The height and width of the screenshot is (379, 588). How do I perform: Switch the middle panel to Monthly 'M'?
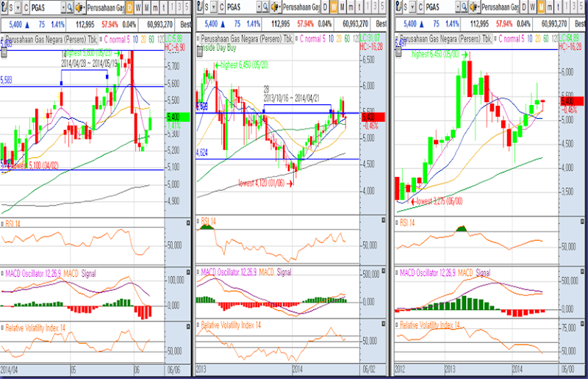tap(342, 7)
